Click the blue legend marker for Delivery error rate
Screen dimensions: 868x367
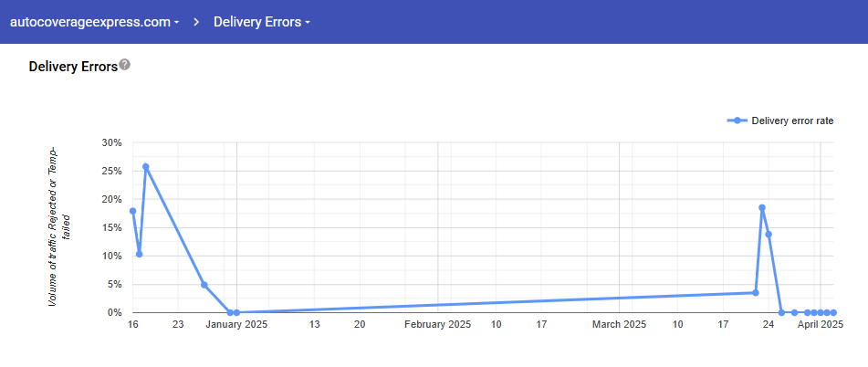[x=737, y=121]
